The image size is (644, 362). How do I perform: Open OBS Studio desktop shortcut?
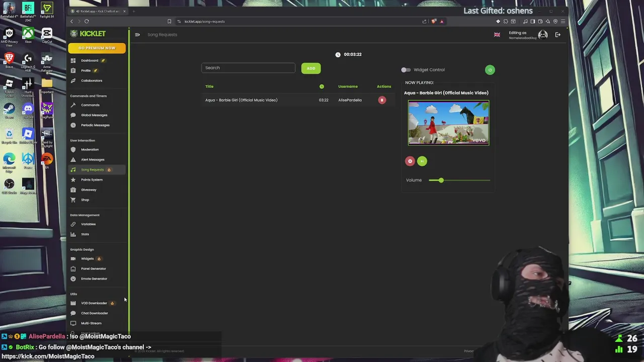(x=9, y=186)
